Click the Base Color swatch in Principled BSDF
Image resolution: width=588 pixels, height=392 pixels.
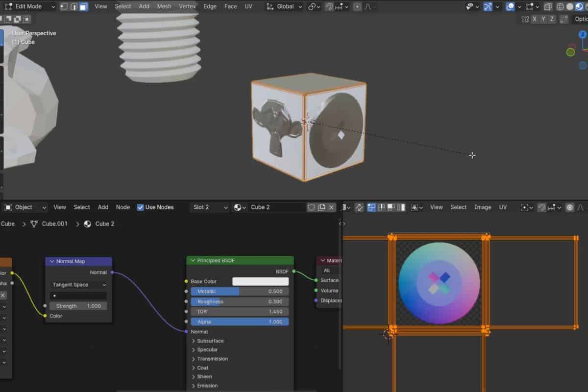260,281
